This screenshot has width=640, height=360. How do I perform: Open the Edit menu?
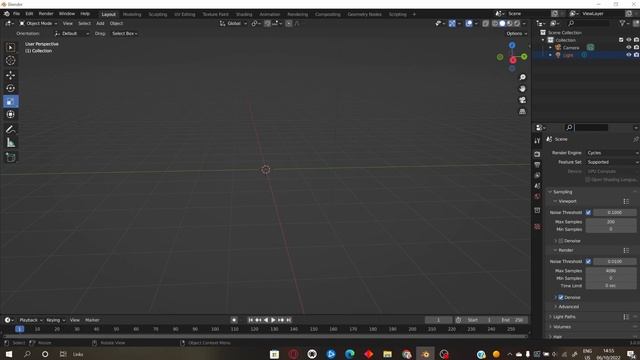29,14
